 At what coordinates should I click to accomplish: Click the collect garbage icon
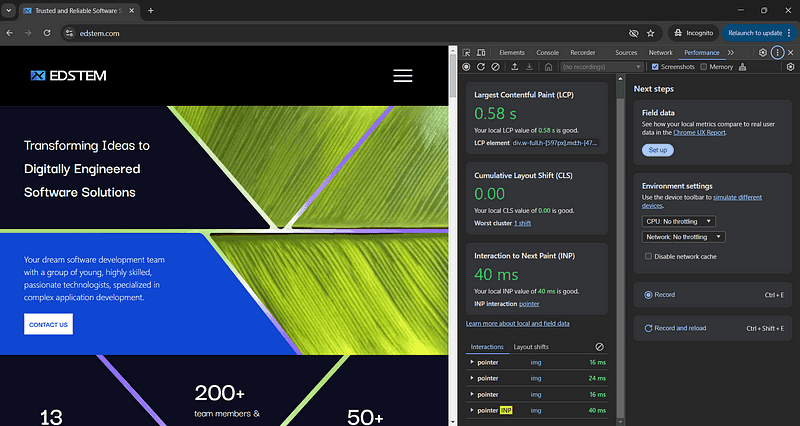click(743, 67)
